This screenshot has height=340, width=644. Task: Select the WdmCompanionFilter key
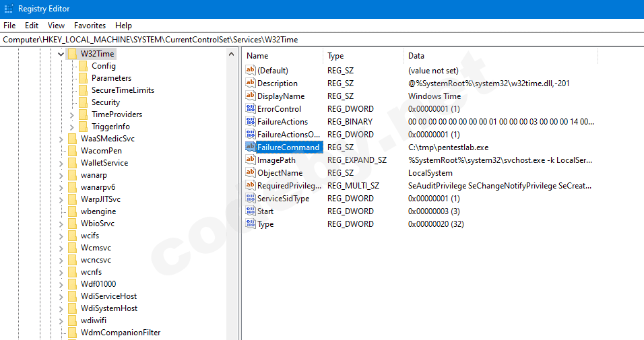click(x=121, y=333)
